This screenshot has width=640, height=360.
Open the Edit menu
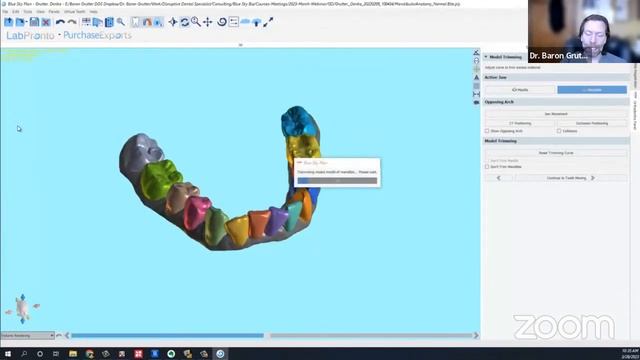click(16, 11)
